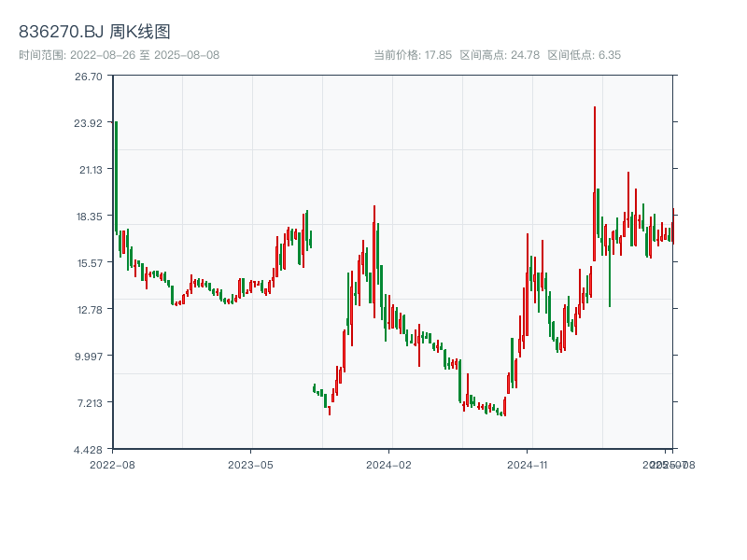Click the y-axis label 21.13
Screen dimensions: 747x560
[91, 170]
